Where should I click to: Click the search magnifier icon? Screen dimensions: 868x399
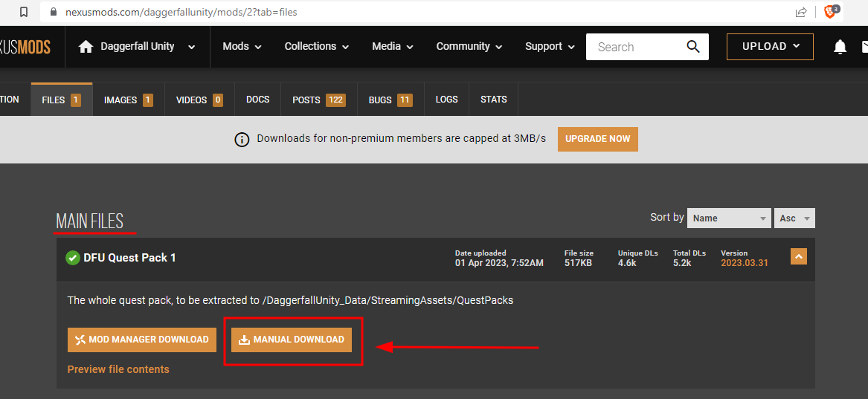click(x=693, y=46)
